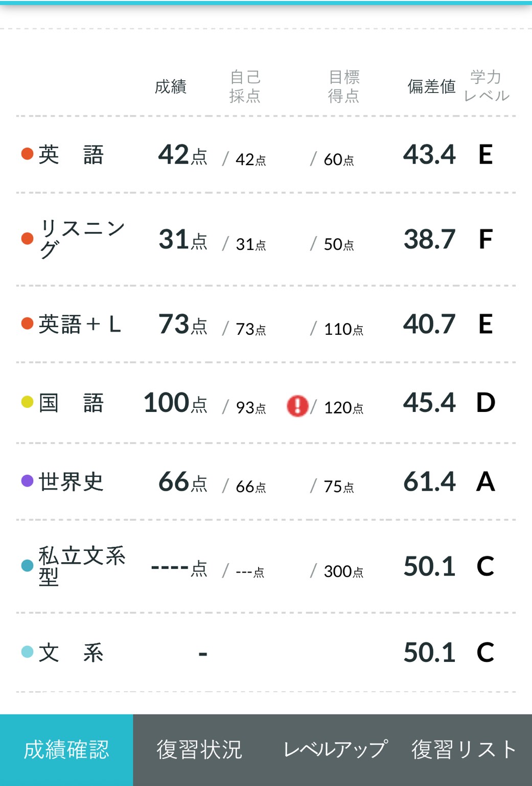The height and width of the screenshot is (786, 532).
Task: Click the purple dot beside 世界史
Action: coord(28,481)
